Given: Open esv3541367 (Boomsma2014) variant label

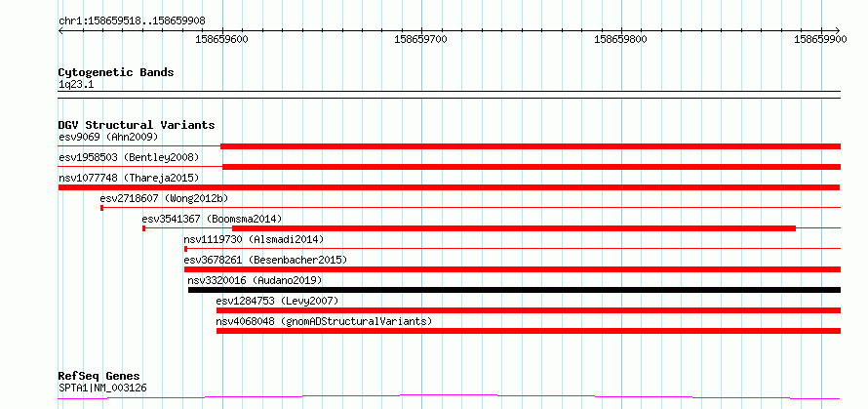Looking at the screenshot, I should tap(212, 219).
